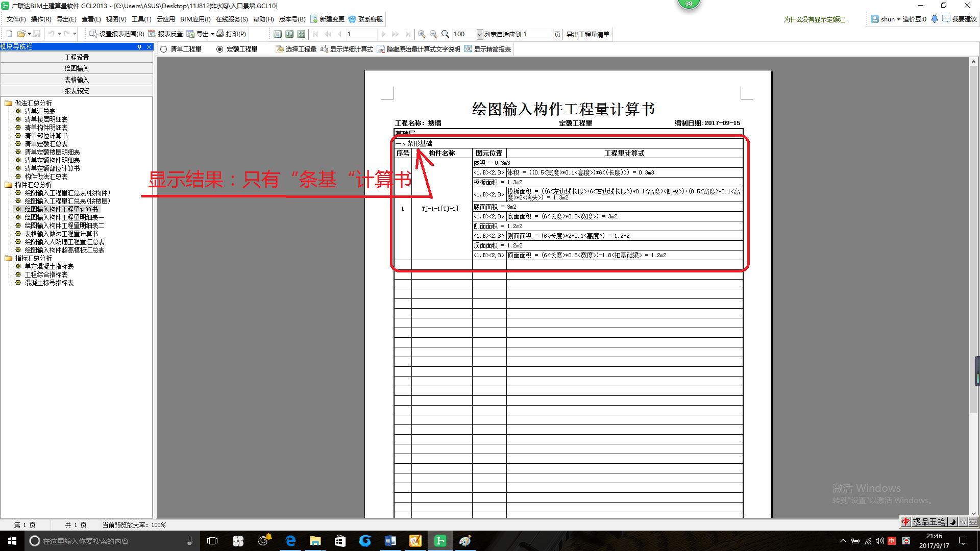The image size is (980, 551).
Task: Select 清单汇总表 report
Action: 40,111
